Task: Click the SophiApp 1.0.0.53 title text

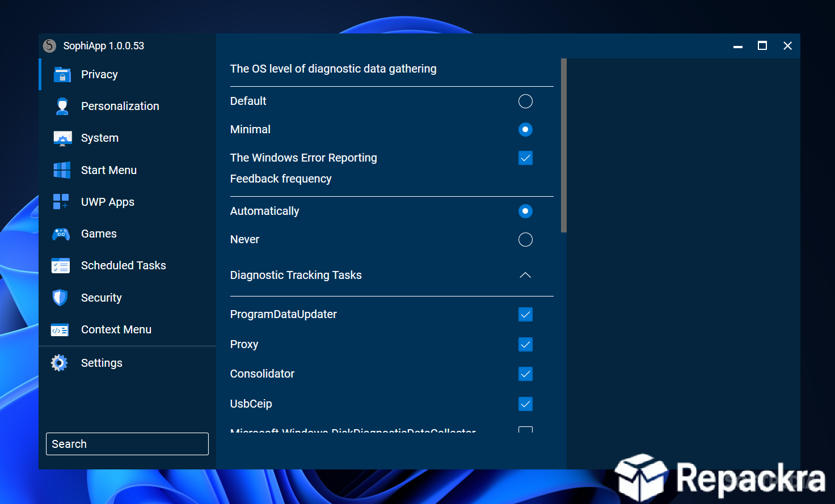Action: click(104, 46)
